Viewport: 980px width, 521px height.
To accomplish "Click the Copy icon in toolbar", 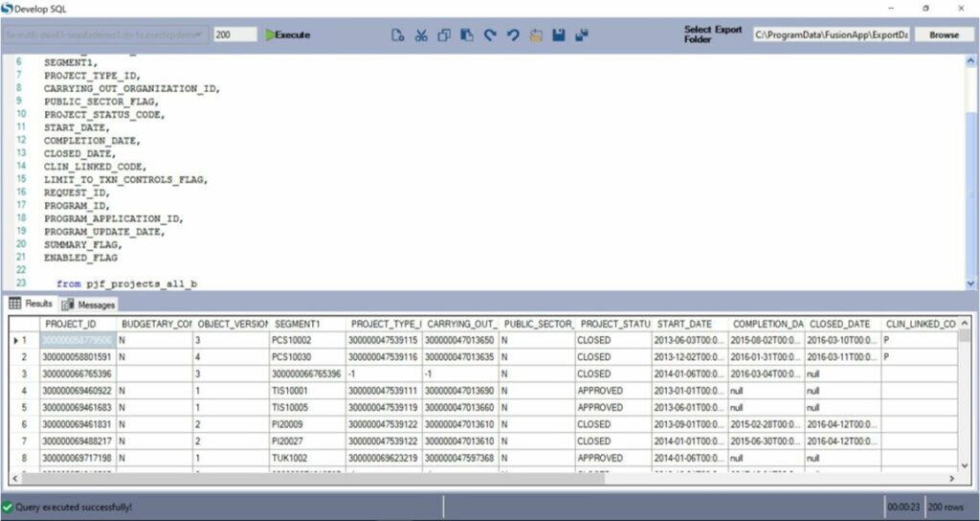I will coord(444,35).
